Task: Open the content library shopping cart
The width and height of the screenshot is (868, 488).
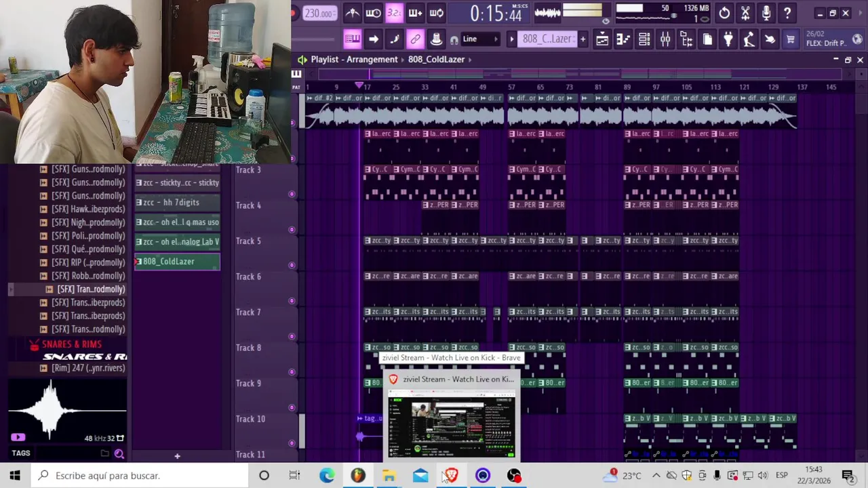Action: click(x=791, y=40)
